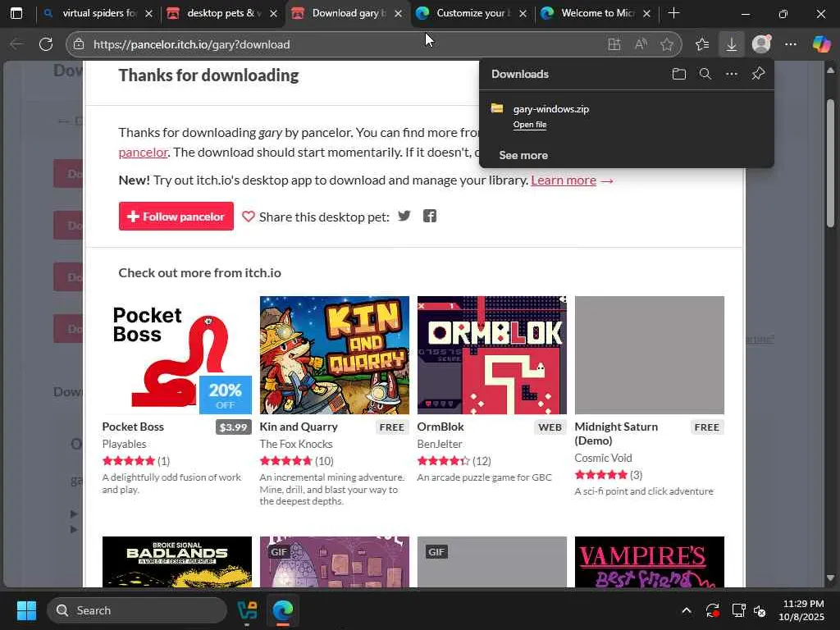Click the taskbar Search box
Image resolution: width=840 pixels, height=630 pixels.
click(137, 610)
